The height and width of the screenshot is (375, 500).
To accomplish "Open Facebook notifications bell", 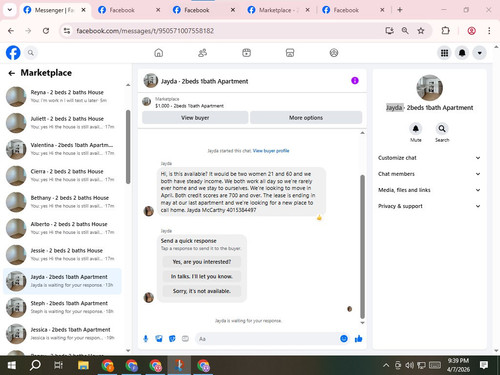I will pos(462,53).
